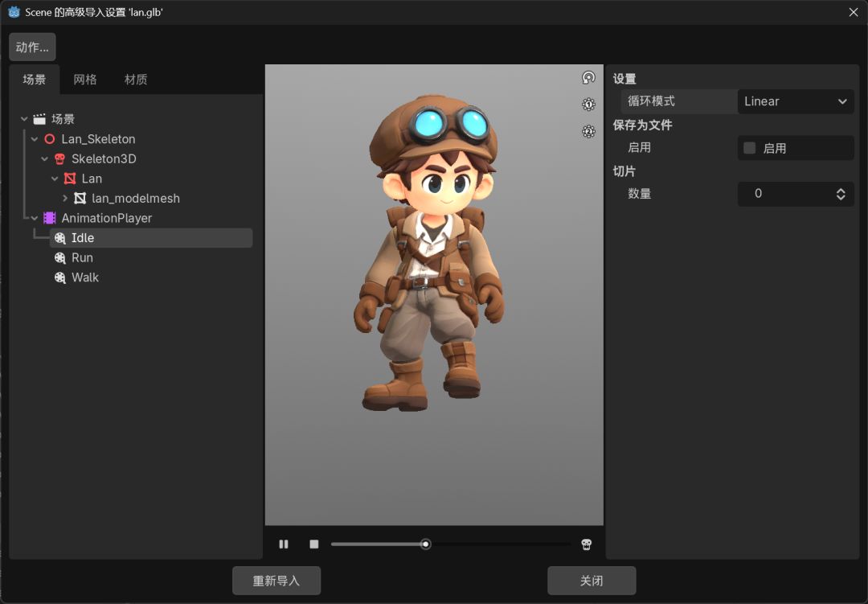Collapse the Lan node chevron
The image size is (868, 604).
pos(55,179)
